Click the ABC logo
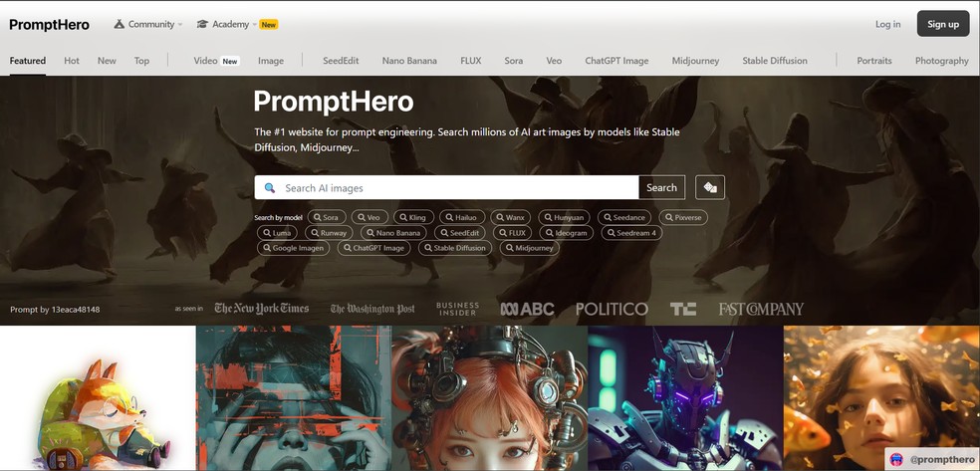This screenshot has width=980, height=471. point(527,309)
